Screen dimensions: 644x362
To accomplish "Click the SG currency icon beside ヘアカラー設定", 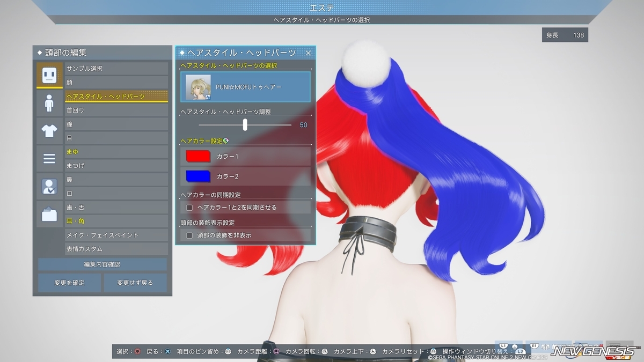I will [225, 141].
